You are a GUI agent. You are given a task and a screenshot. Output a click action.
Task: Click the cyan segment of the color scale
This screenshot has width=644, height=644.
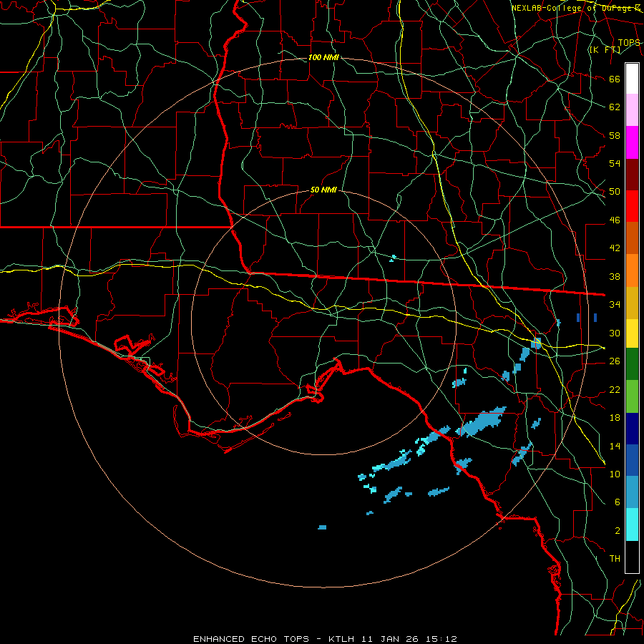coord(632,525)
